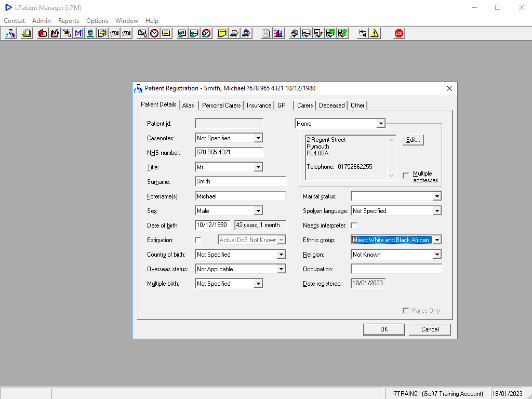Click the Edit... address button

tap(413, 140)
